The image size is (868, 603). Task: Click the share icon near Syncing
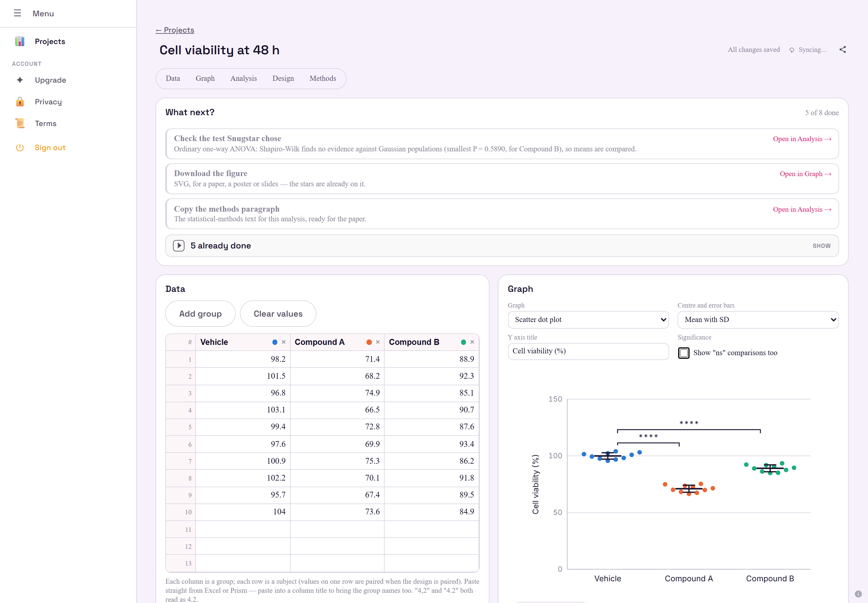point(843,49)
